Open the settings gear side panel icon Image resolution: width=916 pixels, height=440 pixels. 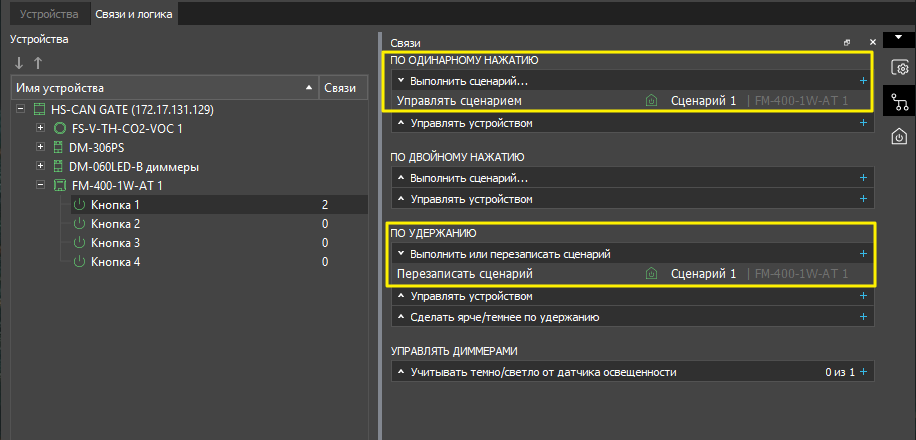[x=900, y=68]
